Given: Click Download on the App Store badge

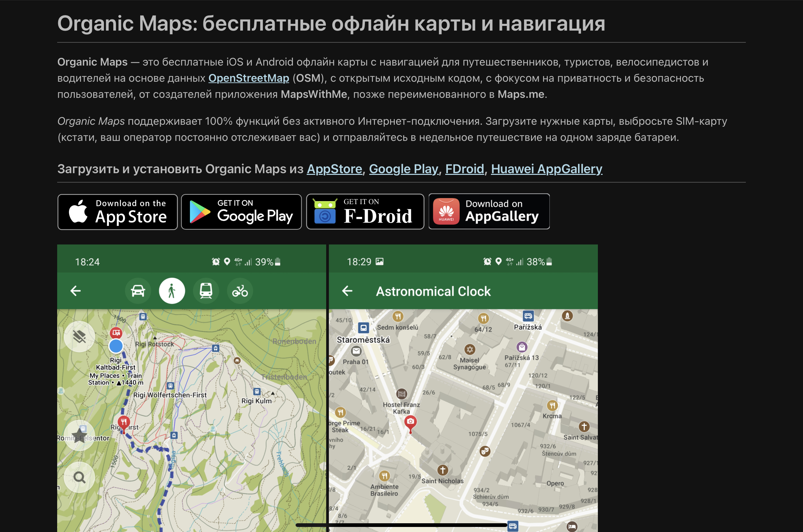Looking at the screenshot, I should click(117, 212).
